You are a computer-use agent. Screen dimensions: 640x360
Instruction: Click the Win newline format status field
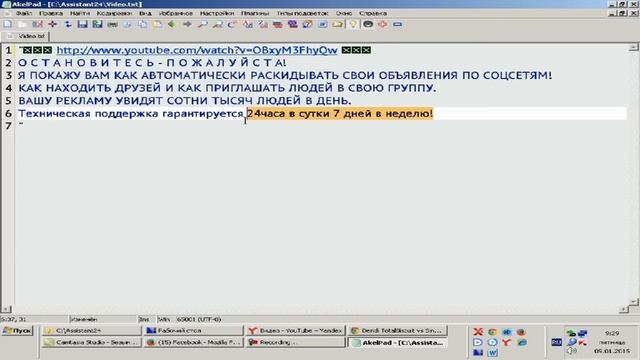(x=164, y=320)
